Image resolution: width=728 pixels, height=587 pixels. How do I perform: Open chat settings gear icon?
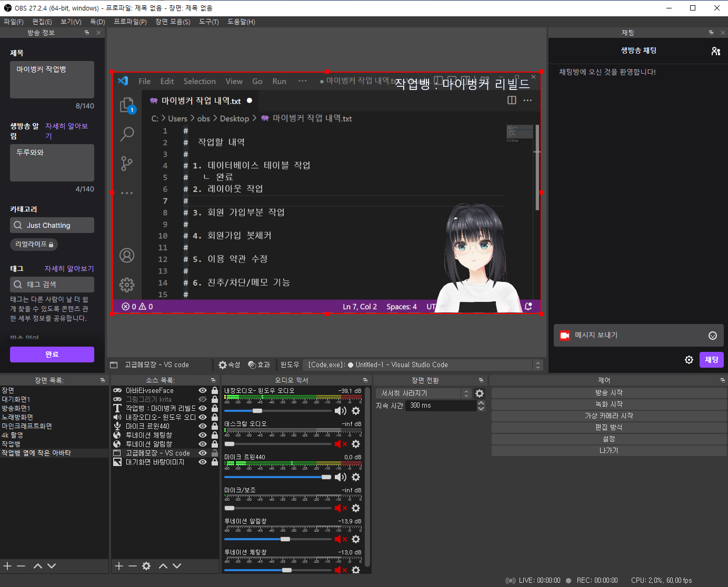pos(689,360)
